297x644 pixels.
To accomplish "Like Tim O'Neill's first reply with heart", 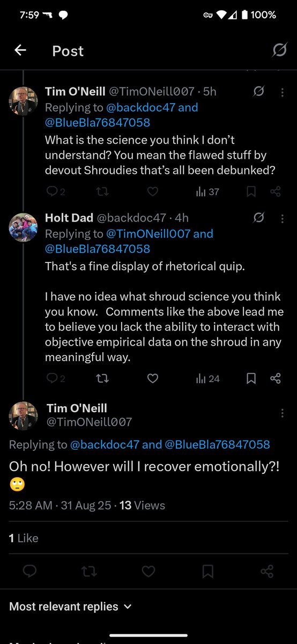I will (x=152, y=192).
